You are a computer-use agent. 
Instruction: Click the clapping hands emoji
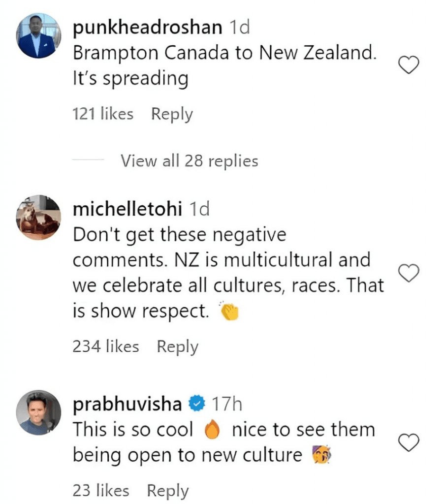pos(228,312)
